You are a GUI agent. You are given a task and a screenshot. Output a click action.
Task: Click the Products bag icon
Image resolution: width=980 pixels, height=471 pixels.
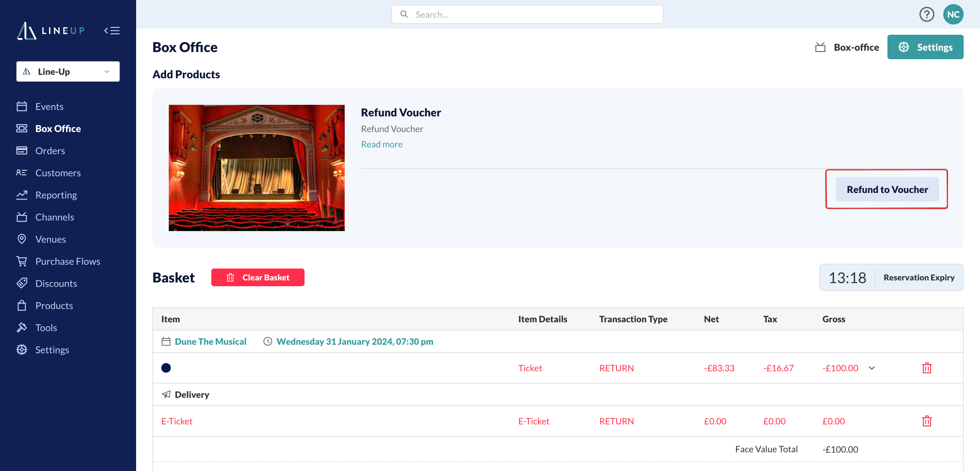click(22, 305)
